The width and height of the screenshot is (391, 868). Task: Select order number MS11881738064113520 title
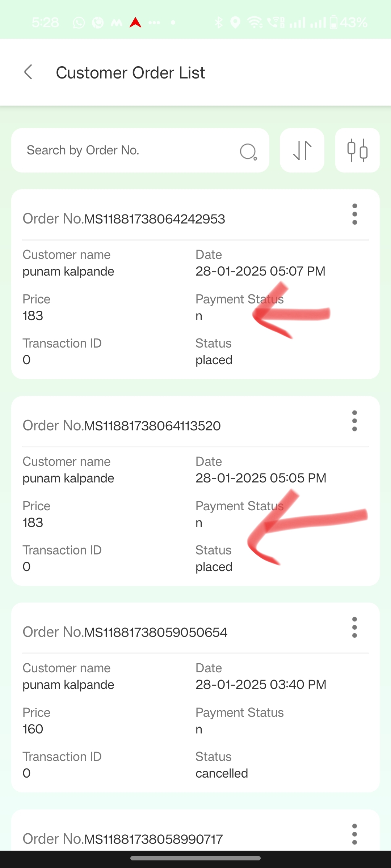pyautogui.click(x=122, y=426)
